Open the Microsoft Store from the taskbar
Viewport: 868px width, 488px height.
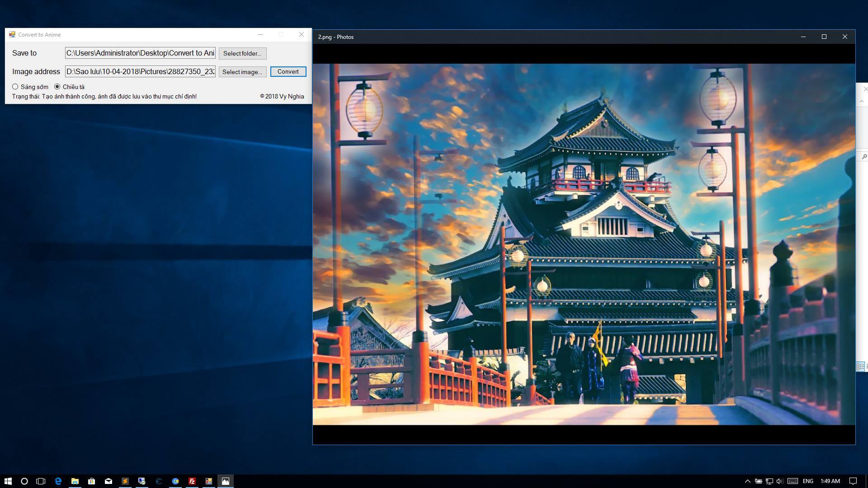tap(91, 481)
